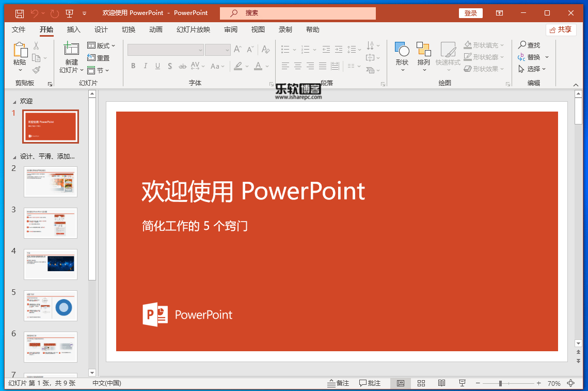Click Increase Font Size icon
588x391 pixels.
(237, 49)
